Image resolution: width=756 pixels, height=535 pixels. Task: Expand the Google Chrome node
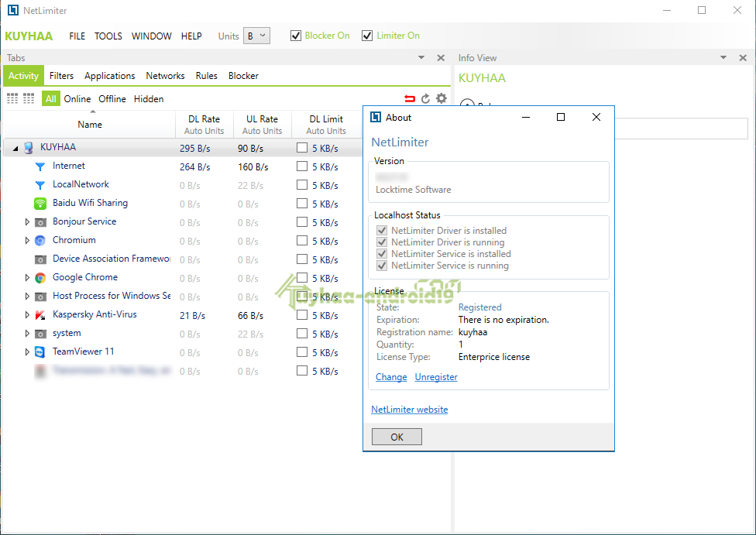27,277
